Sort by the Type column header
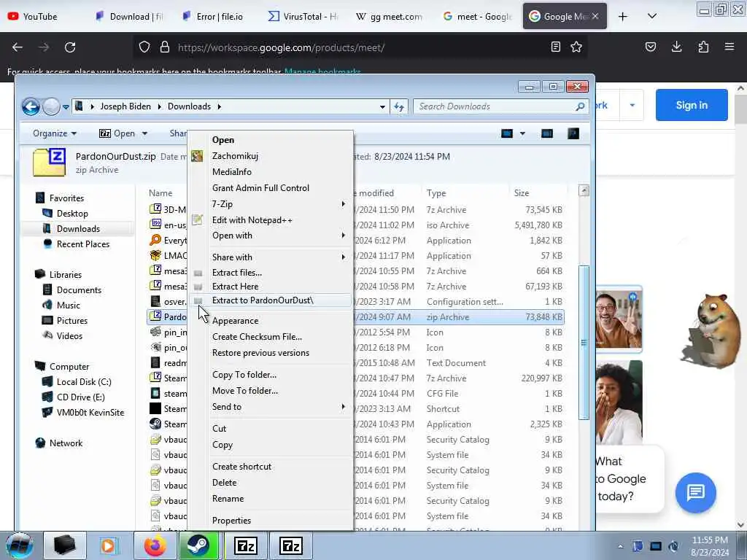This screenshot has width=747, height=560. click(465, 193)
